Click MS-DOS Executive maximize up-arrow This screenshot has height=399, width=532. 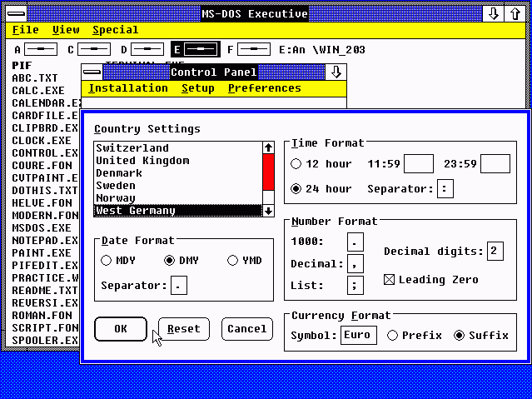(x=515, y=14)
